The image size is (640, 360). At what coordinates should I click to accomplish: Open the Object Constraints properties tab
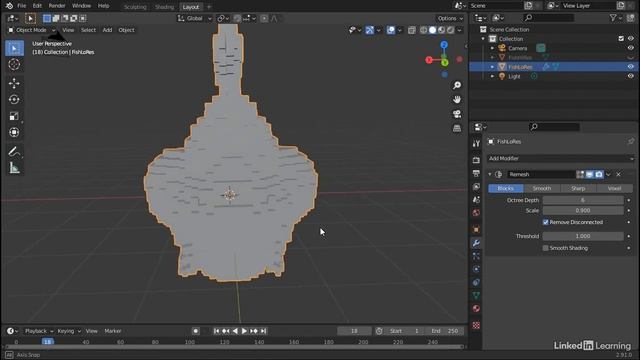[x=476, y=282]
